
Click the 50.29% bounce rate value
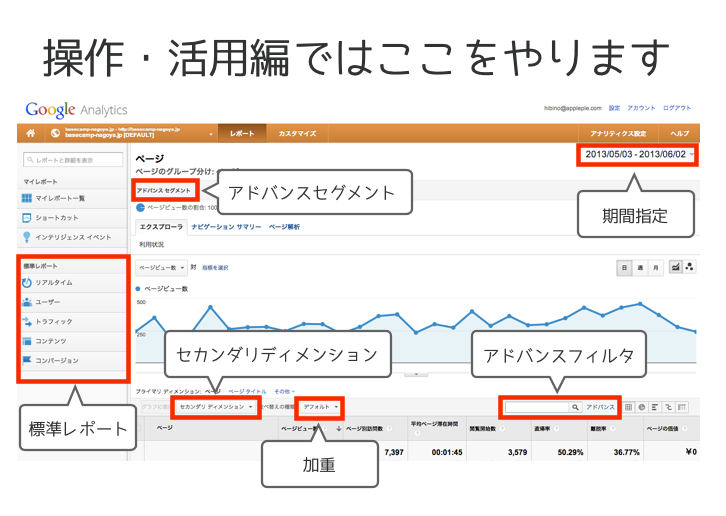coord(570,452)
